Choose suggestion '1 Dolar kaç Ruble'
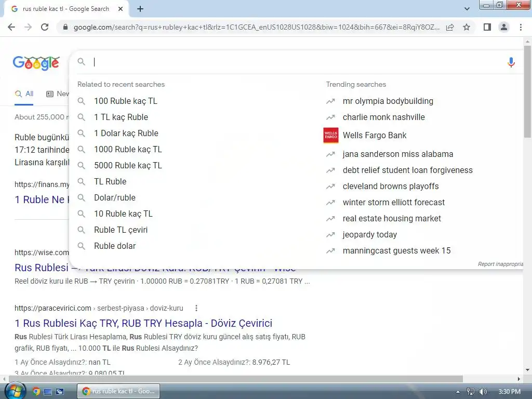The image size is (532, 399). coord(126,134)
